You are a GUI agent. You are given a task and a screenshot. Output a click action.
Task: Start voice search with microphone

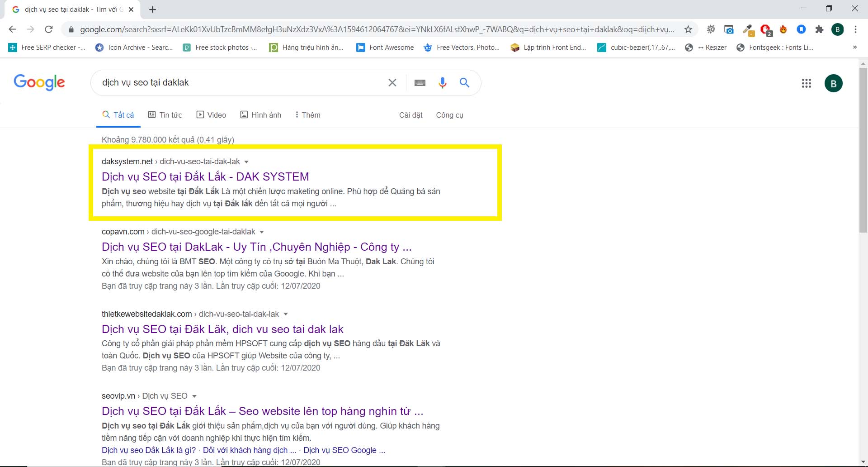[443, 82]
